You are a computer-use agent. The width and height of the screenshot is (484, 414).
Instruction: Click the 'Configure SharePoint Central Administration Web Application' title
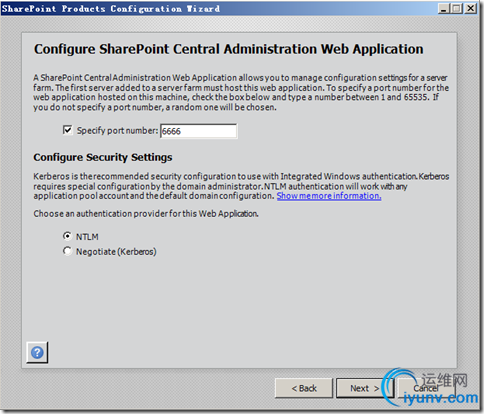tap(229, 49)
